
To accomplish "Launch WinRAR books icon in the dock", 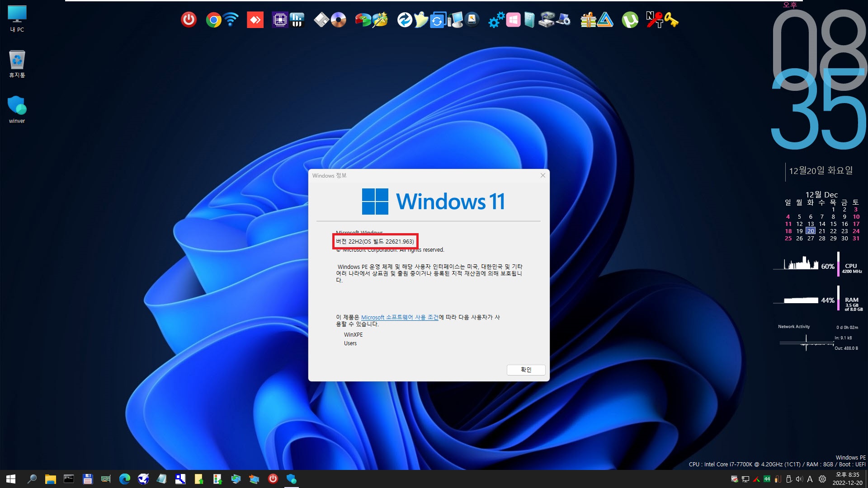I will pyautogui.click(x=588, y=20).
